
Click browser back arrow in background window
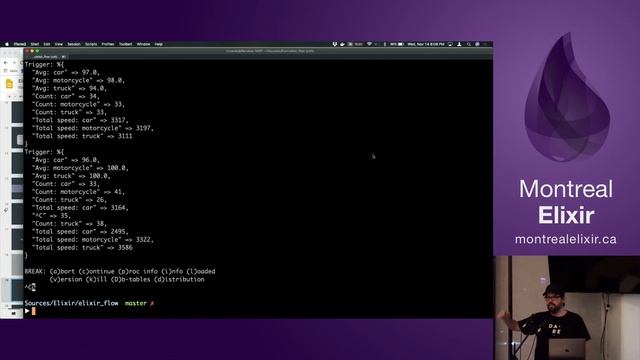click(x=6, y=63)
